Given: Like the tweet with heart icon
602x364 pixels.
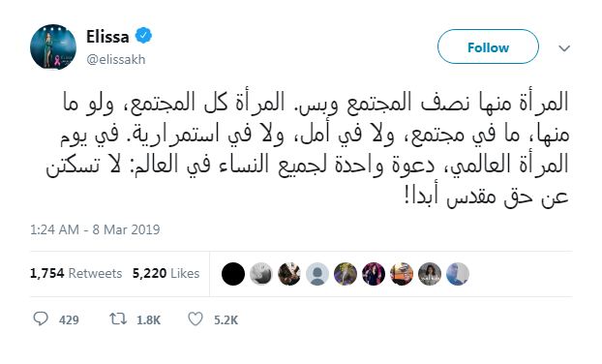Looking at the screenshot, I should 196,318.
